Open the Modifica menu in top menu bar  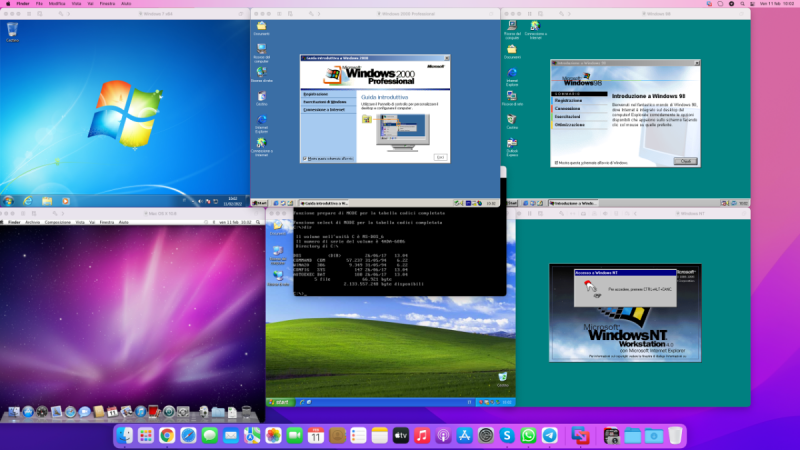click(x=57, y=4)
